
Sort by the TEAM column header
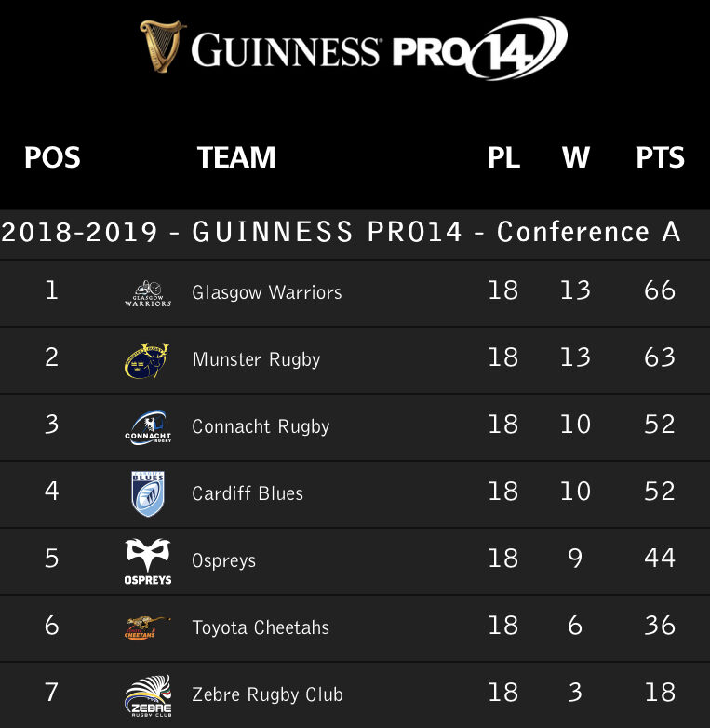click(x=236, y=157)
